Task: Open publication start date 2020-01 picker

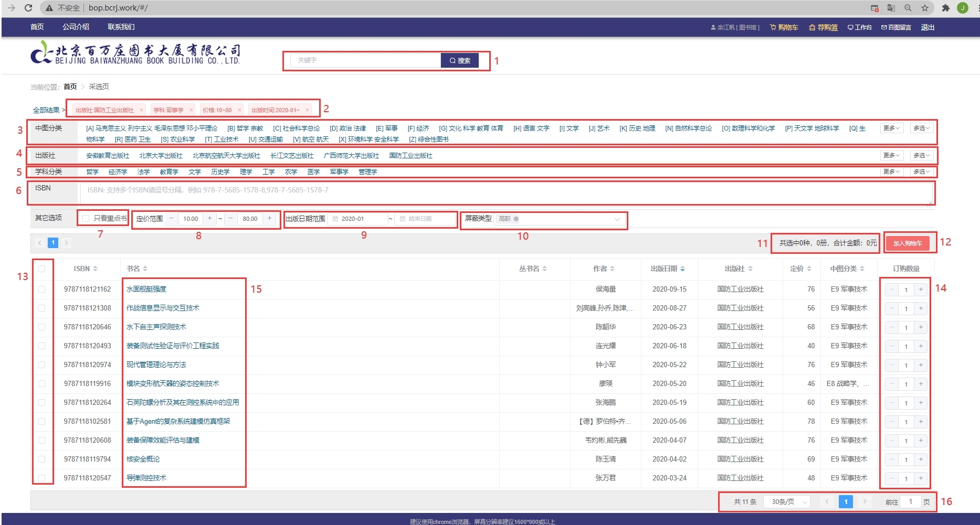Action: pyautogui.click(x=357, y=219)
